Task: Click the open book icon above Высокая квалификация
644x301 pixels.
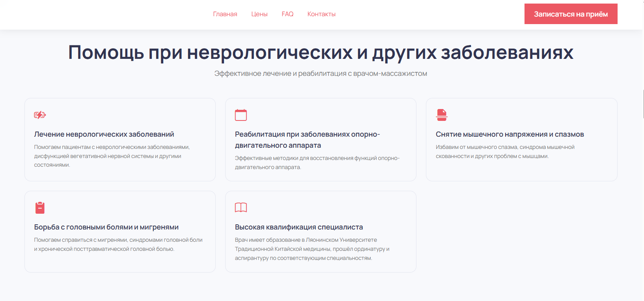Action: click(x=241, y=207)
